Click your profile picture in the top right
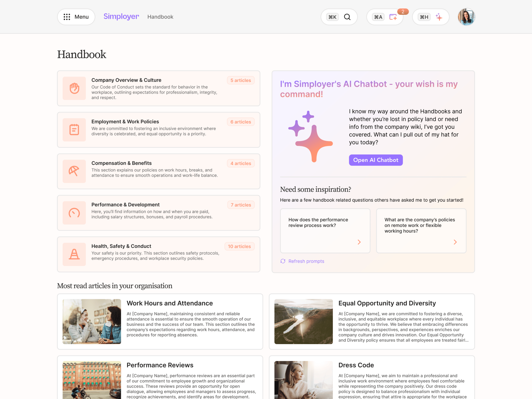The width and height of the screenshot is (532, 399). point(466,17)
